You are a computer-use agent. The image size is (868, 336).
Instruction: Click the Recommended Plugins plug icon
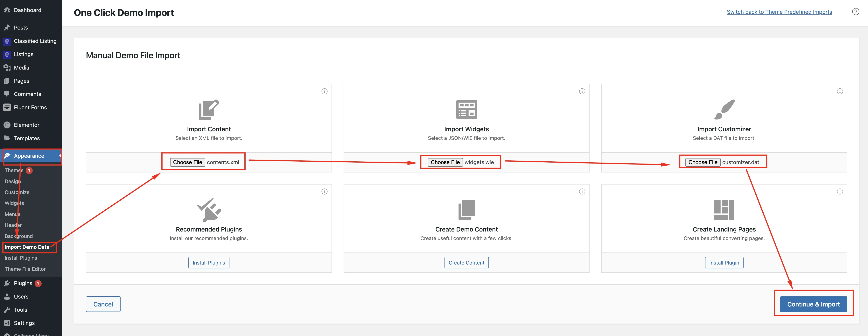(x=209, y=210)
